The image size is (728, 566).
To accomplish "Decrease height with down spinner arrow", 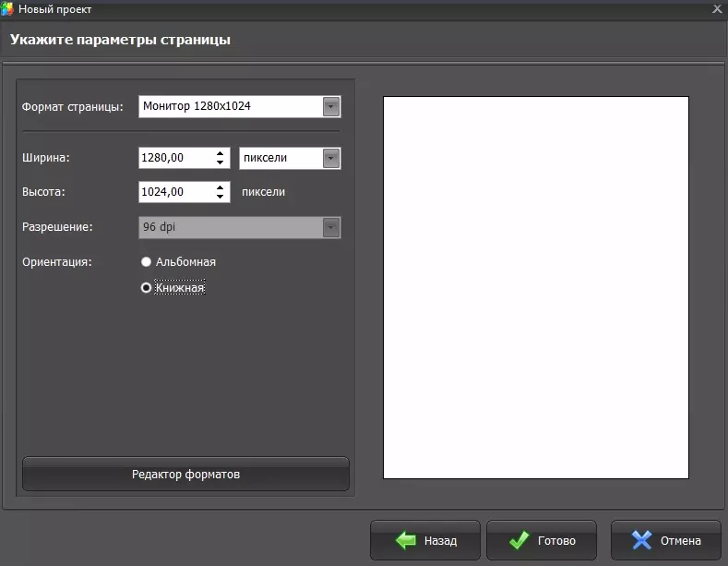I will (x=221, y=197).
